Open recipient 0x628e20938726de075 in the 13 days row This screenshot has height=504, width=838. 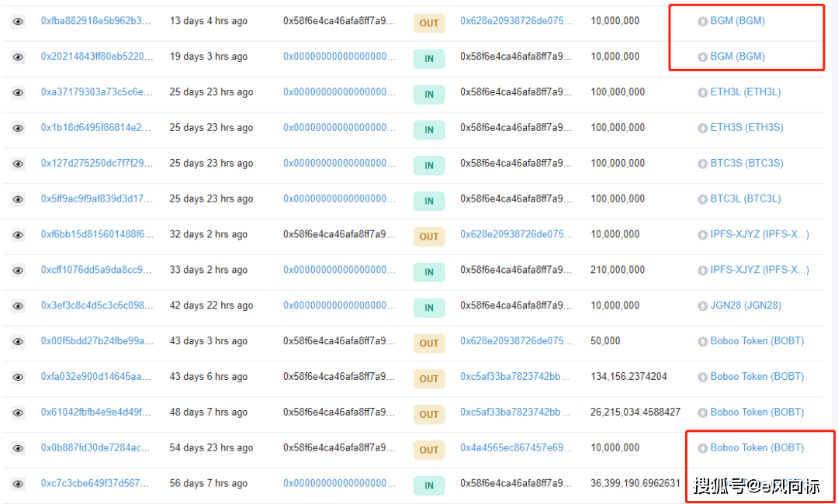click(x=516, y=21)
